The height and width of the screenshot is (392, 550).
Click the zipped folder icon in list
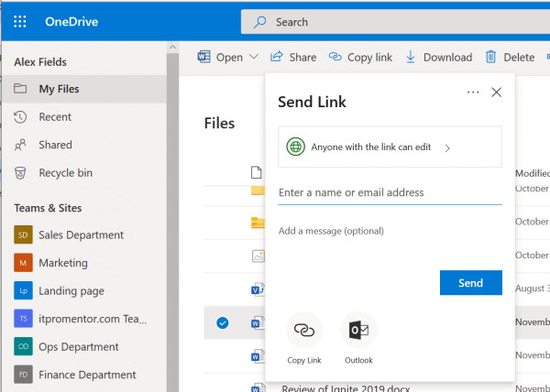[258, 223]
